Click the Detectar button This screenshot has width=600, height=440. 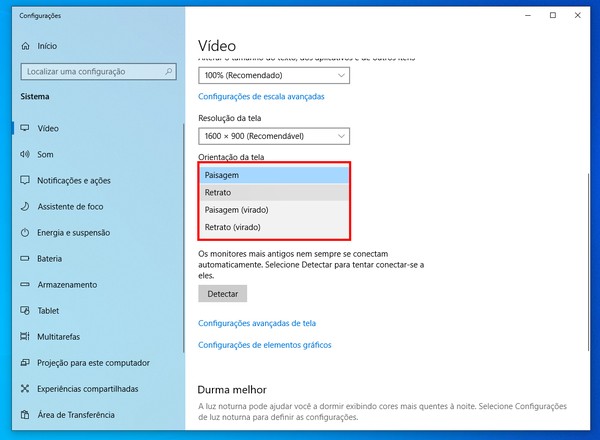[x=223, y=294]
